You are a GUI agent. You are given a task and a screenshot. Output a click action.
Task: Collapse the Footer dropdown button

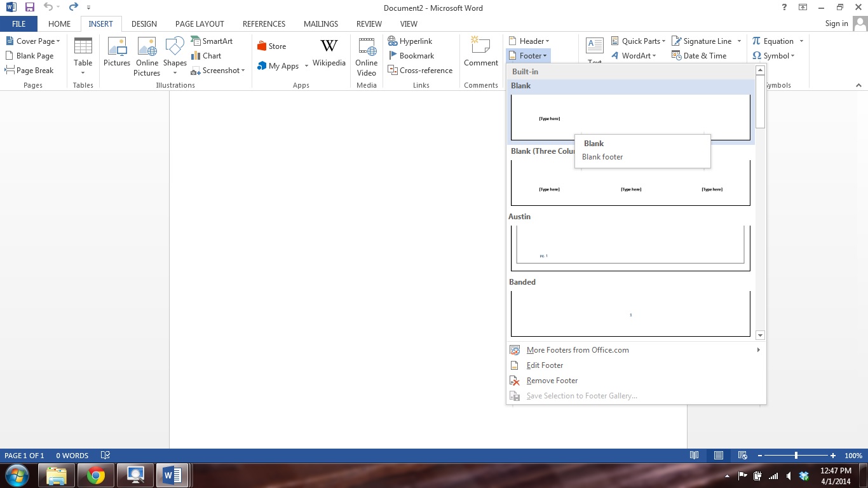tap(527, 56)
